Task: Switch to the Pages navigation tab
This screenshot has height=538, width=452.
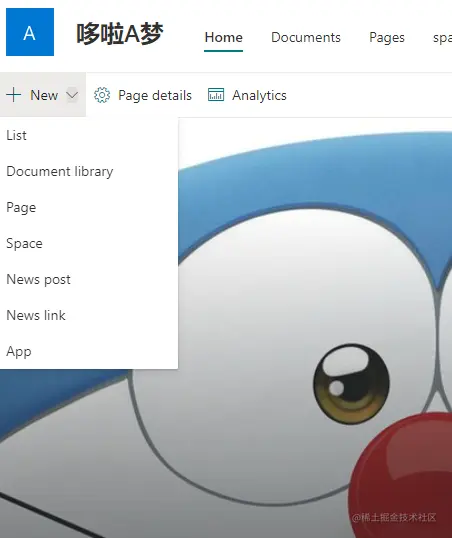Action: 387,38
